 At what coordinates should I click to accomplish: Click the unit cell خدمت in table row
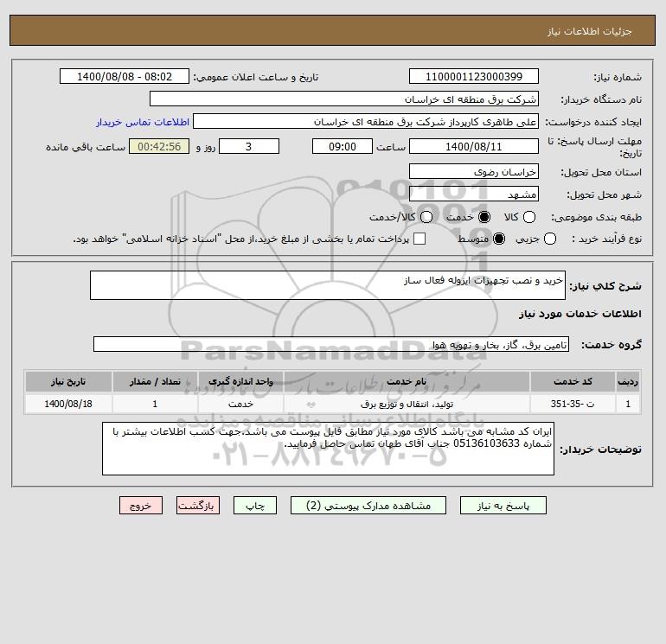(x=240, y=404)
